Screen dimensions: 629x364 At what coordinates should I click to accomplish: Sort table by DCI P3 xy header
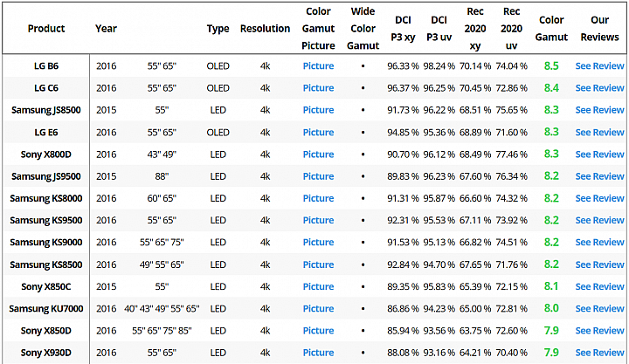(403, 29)
